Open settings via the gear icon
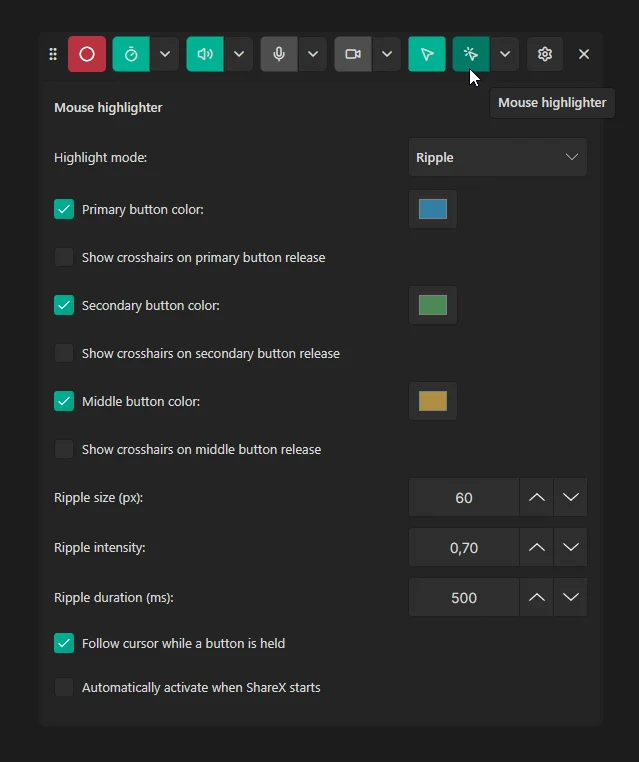This screenshot has height=762, width=639. [x=545, y=54]
